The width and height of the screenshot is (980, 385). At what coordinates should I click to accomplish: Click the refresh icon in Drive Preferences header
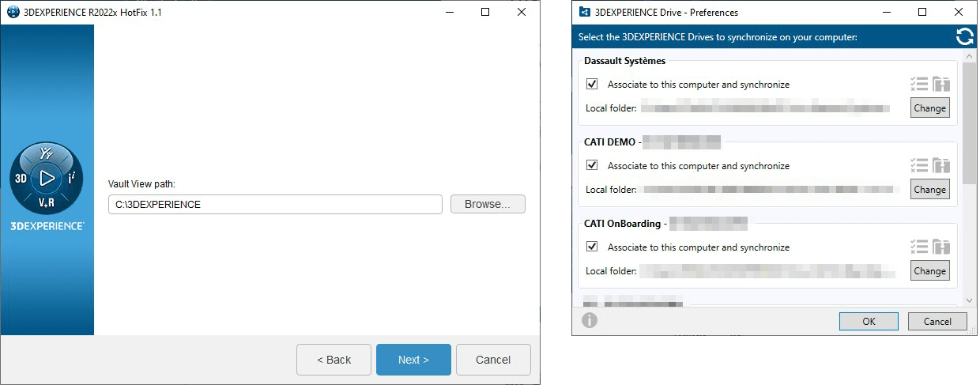click(964, 36)
